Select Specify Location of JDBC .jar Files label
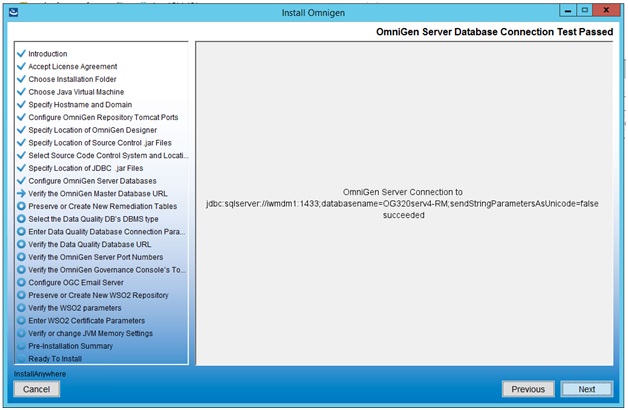The image size is (628, 410). [x=86, y=168]
